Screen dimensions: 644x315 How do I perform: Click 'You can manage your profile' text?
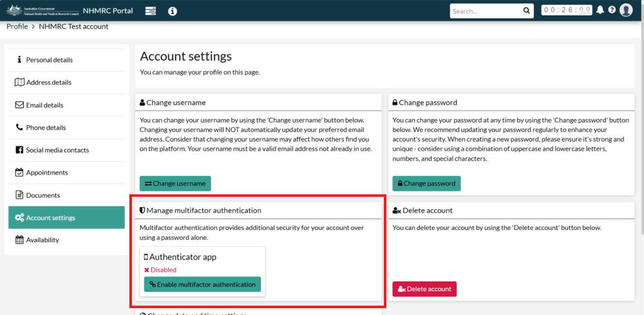[200, 72]
